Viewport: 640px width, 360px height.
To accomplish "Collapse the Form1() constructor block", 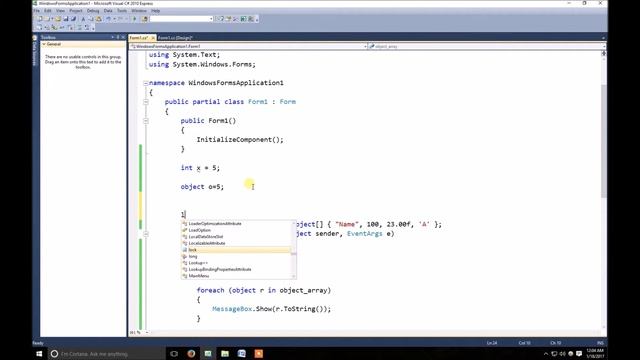I will 146,121.
